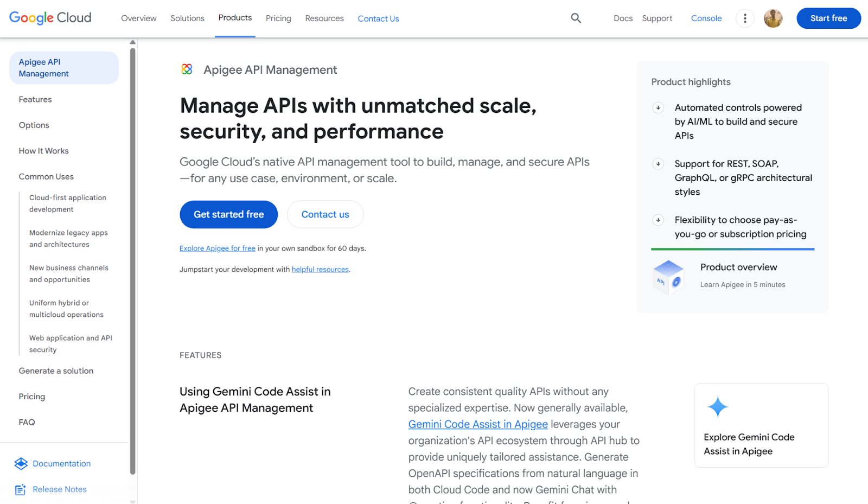
Task: Open the Solutions nav menu
Action: pyautogui.click(x=187, y=18)
